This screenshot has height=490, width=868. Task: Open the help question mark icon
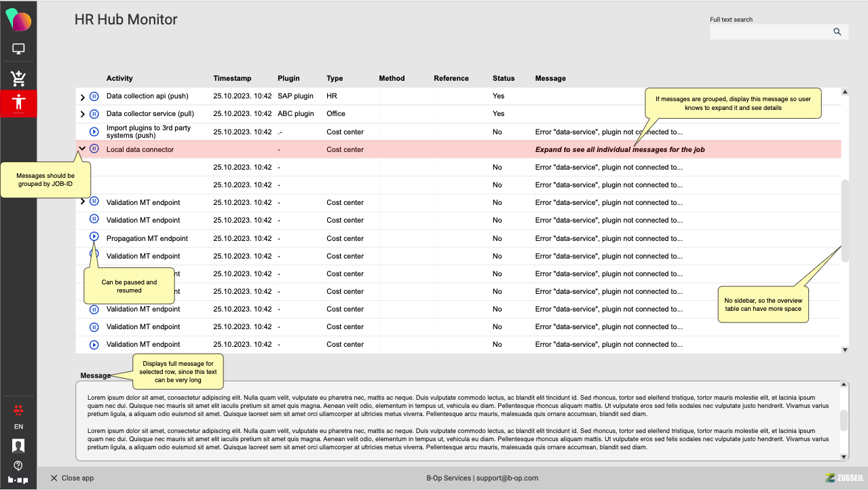click(18, 466)
